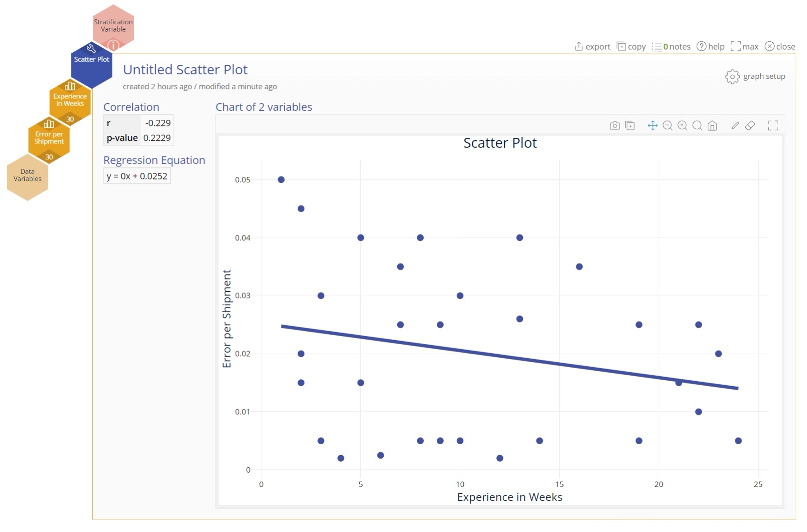Screen dimensions: 807x532
Task: Click the x-axis tick label 25
Action: [758, 484]
